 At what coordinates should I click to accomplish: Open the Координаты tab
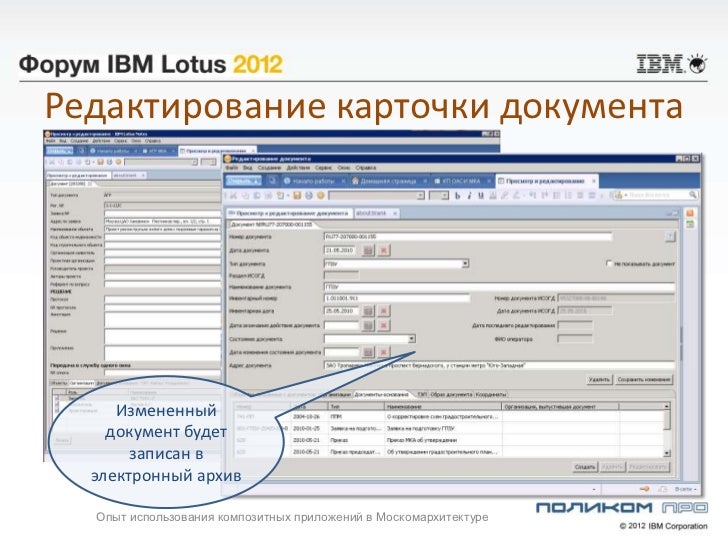[491, 395]
